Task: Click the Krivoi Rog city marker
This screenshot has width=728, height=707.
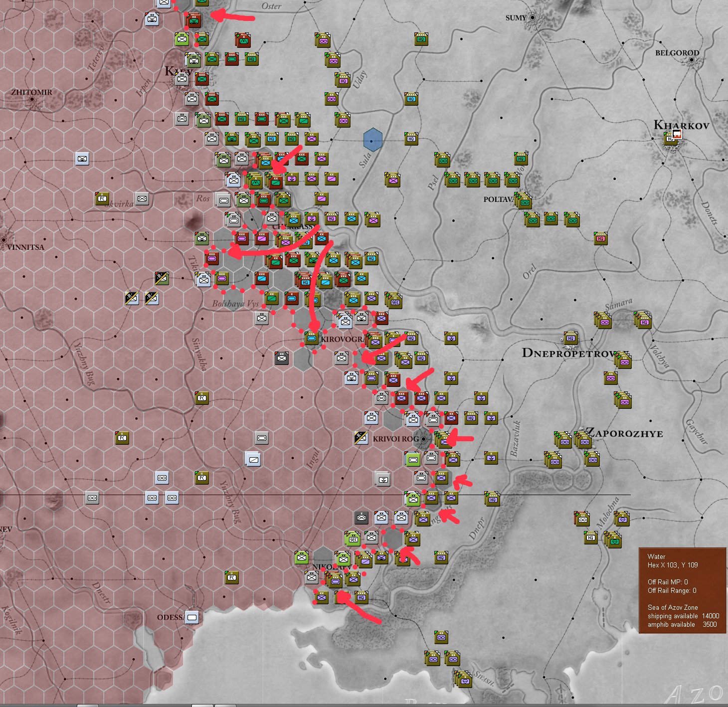Action: point(423,439)
